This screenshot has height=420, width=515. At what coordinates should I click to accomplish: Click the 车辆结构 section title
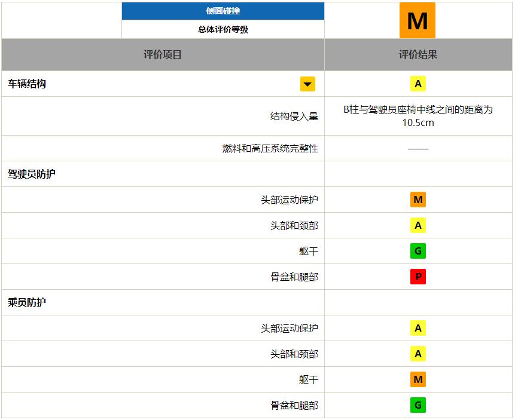(27, 84)
